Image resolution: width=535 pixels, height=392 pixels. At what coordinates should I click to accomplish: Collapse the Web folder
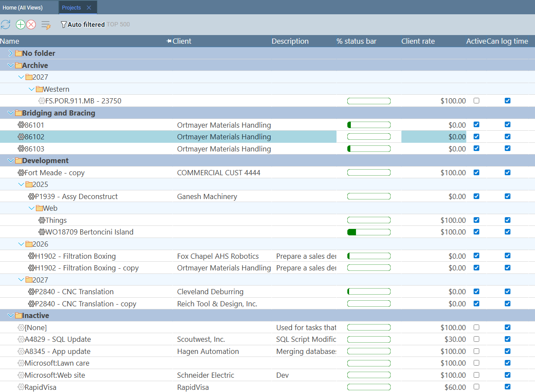coord(32,208)
